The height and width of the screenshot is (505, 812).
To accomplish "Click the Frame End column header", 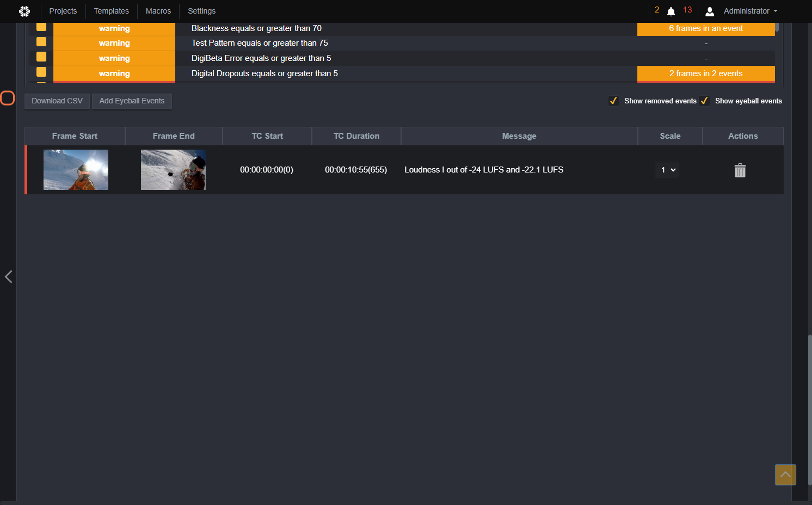I will 174,136.
